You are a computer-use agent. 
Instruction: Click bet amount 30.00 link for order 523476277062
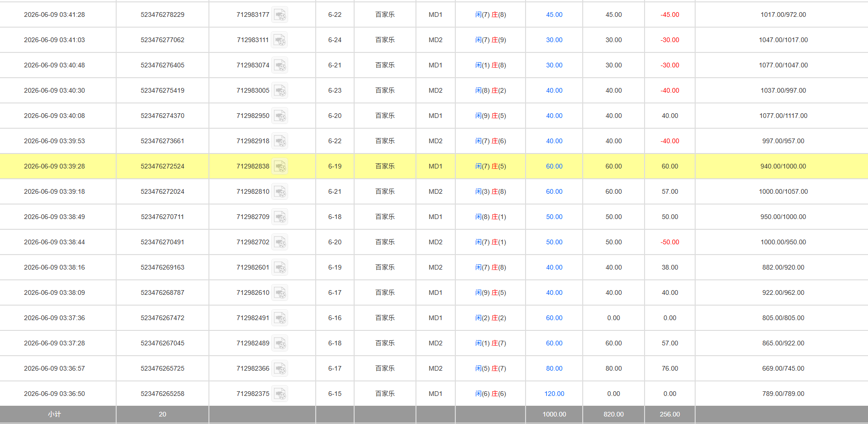(x=554, y=40)
